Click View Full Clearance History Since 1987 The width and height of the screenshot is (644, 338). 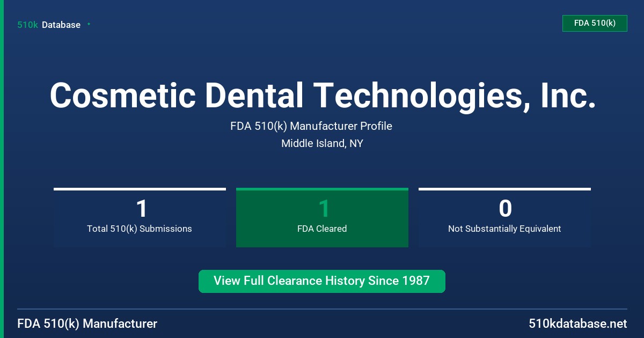[322, 281]
